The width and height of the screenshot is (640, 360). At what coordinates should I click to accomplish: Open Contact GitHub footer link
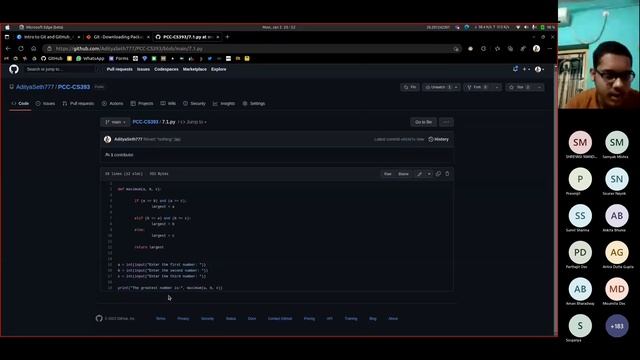click(x=280, y=318)
